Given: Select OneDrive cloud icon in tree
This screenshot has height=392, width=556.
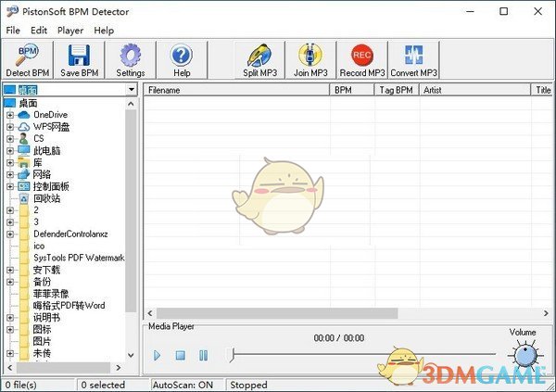Looking at the screenshot, I should (24, 115).
